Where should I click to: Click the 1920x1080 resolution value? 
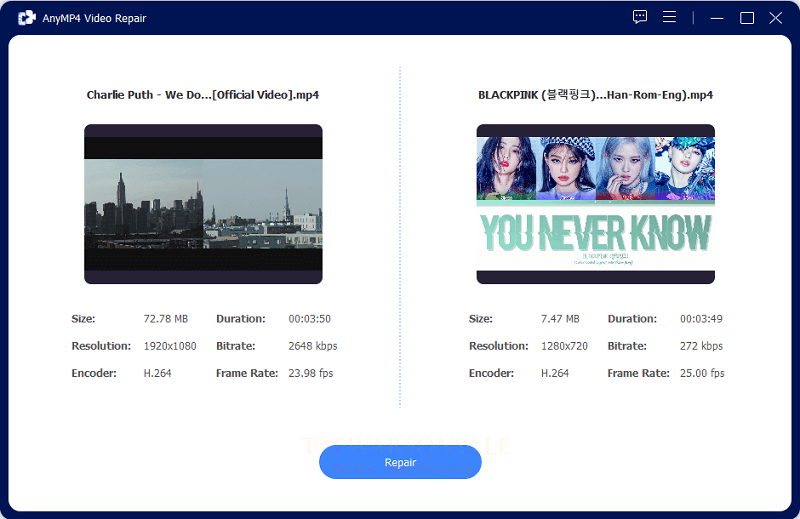170,346
